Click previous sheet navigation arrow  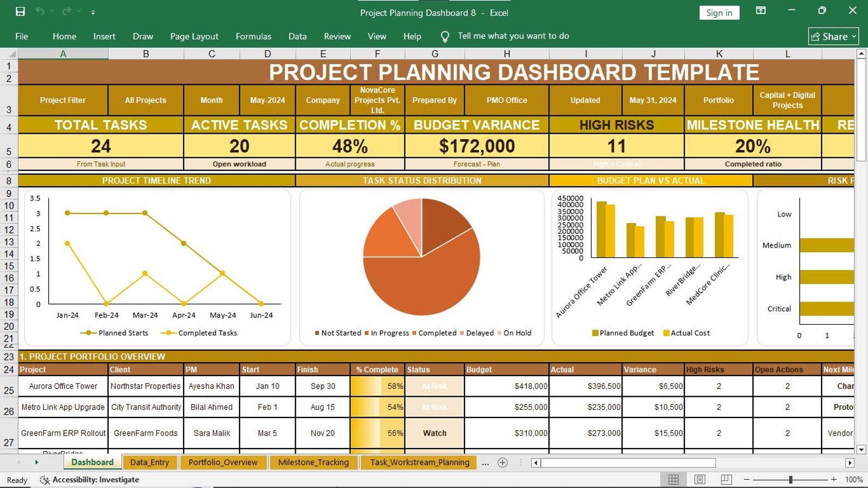tap(19, 462)
